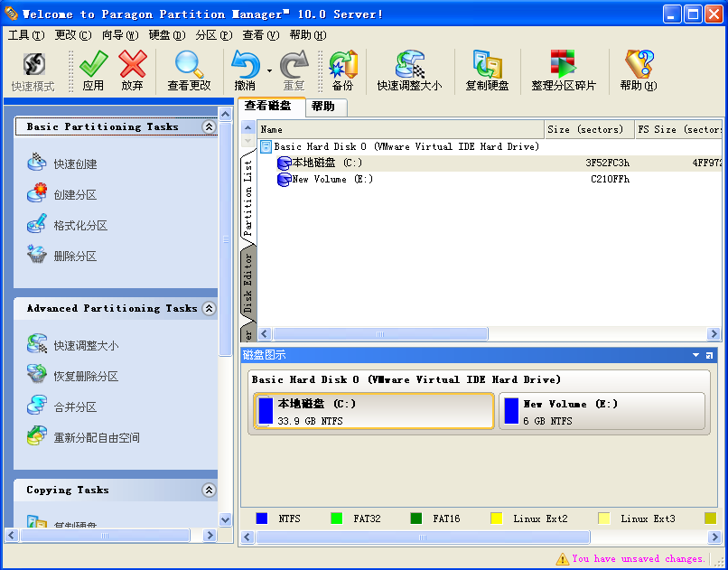Click the Redo (重复) arrow icon
The width and height of the screenshot is (728, 570).
pyautogui.click(x=294, y=64)
